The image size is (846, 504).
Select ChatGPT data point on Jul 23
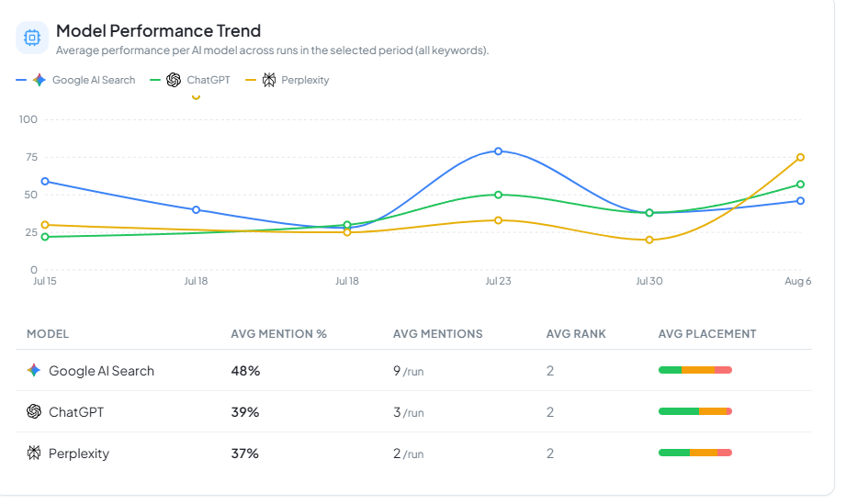[498, 195]
